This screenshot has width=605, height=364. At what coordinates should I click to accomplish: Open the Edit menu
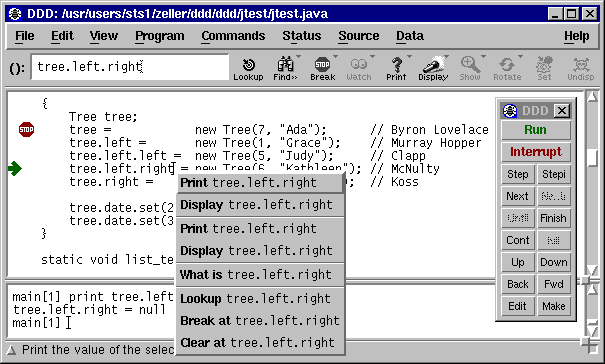(62, 36)
